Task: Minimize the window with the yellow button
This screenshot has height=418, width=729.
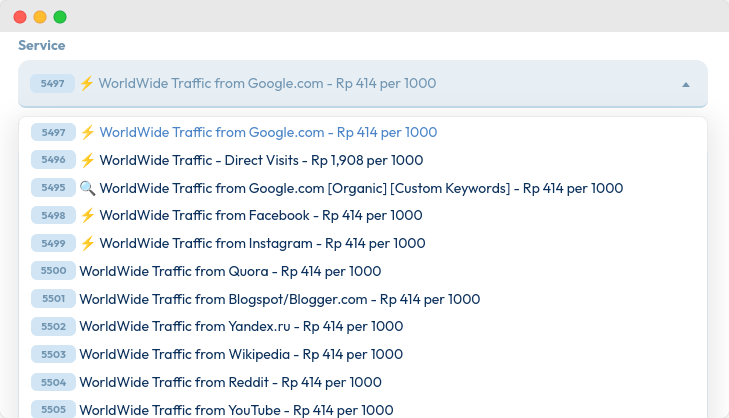Action: coord(40,17)
